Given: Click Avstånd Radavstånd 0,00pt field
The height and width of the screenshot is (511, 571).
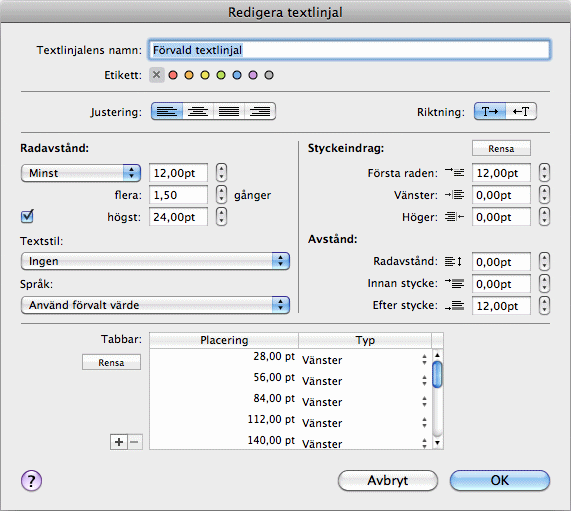Looking at the screenshot, I should [x=501, y=262].
